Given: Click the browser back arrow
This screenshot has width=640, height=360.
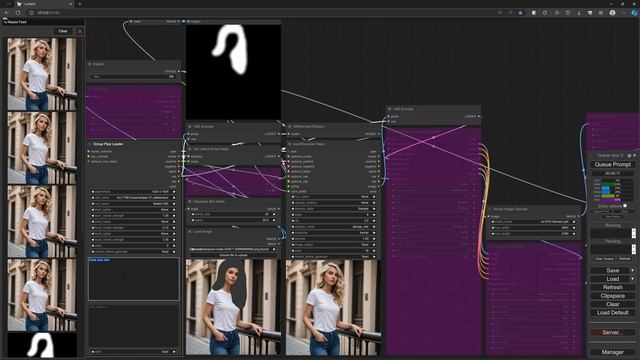Looking at the screenshot, I should pos(7,13).
